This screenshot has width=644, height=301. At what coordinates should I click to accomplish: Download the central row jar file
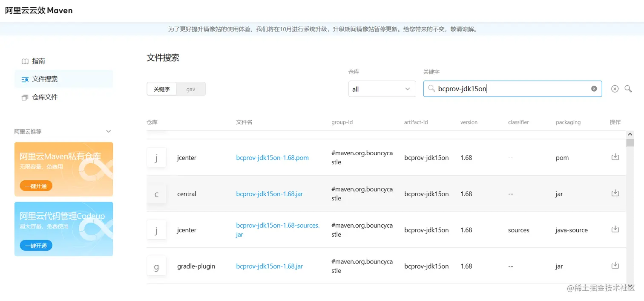(x=615, y=193)
